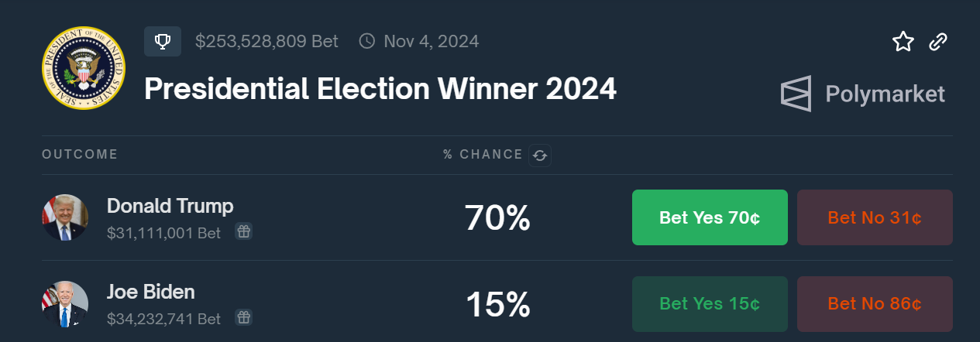980x342 pixels.
Task: Copy market link via chain icon
Action: click(938, 42)
